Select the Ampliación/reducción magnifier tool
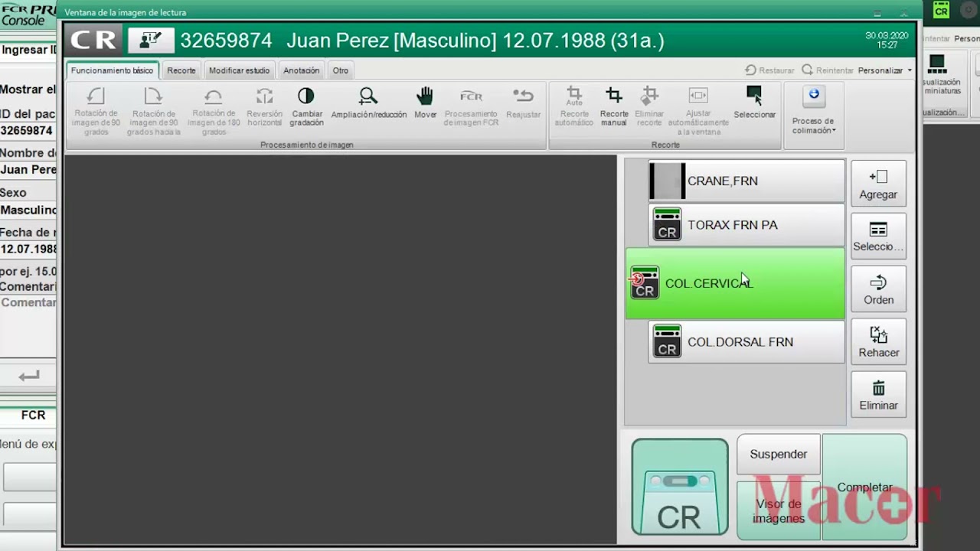This screenshot has width=980, height=551. point(369,103)
